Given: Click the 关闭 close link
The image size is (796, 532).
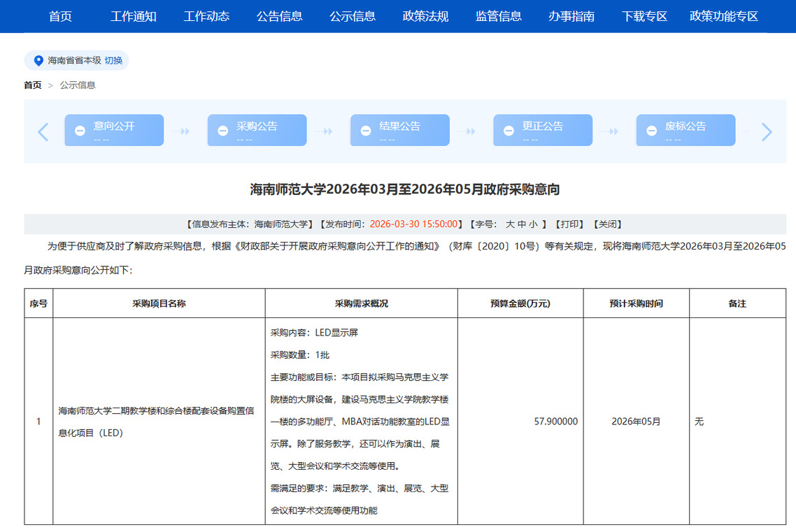Looking at the screenshot, I should [x=607, y=224].
